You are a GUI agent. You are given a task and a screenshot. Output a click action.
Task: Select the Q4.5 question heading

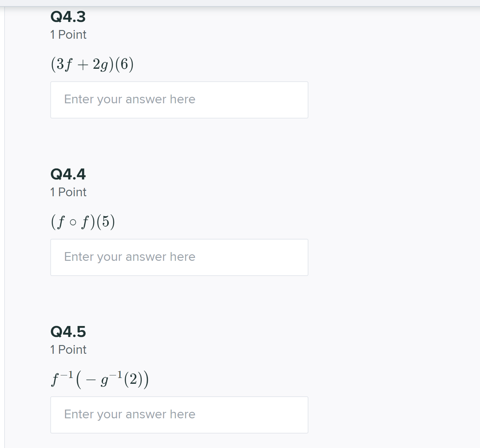click(68, 331)
